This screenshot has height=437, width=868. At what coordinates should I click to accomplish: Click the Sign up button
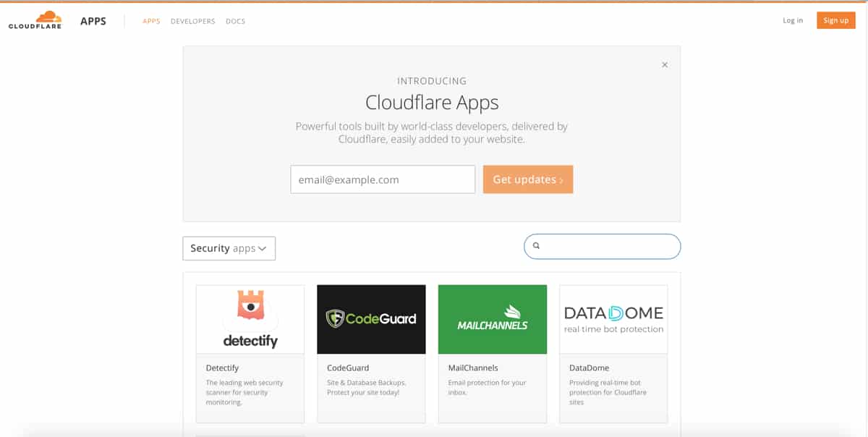click(835, 20)
